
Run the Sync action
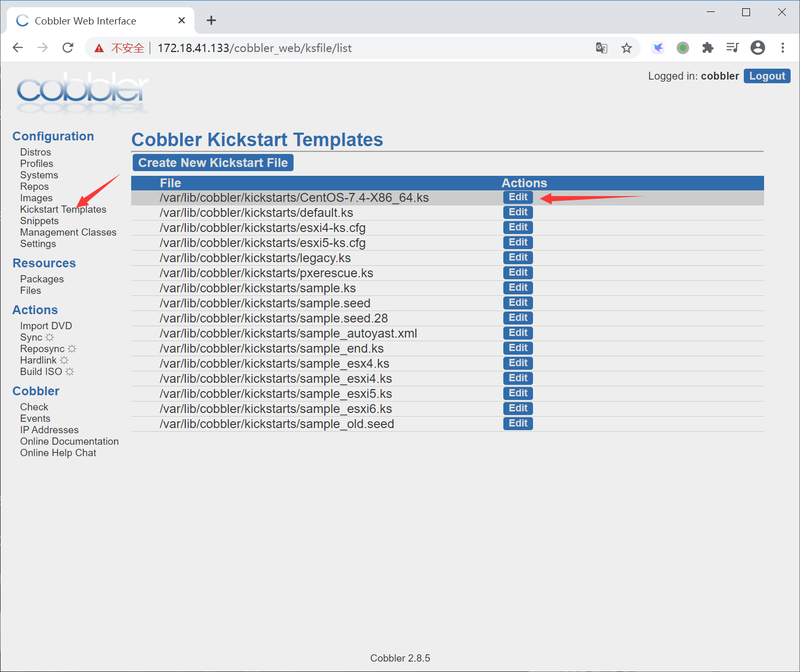click(x=37, y=337)
